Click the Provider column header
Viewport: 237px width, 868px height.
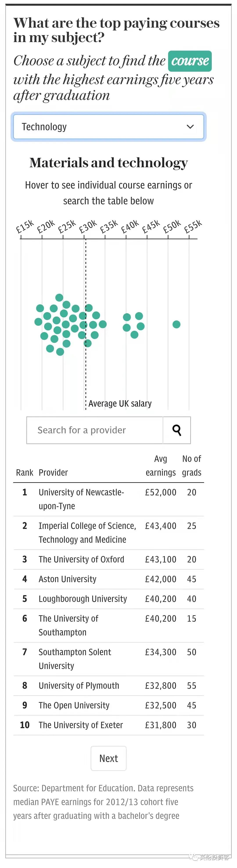click(x=53, y=472)
